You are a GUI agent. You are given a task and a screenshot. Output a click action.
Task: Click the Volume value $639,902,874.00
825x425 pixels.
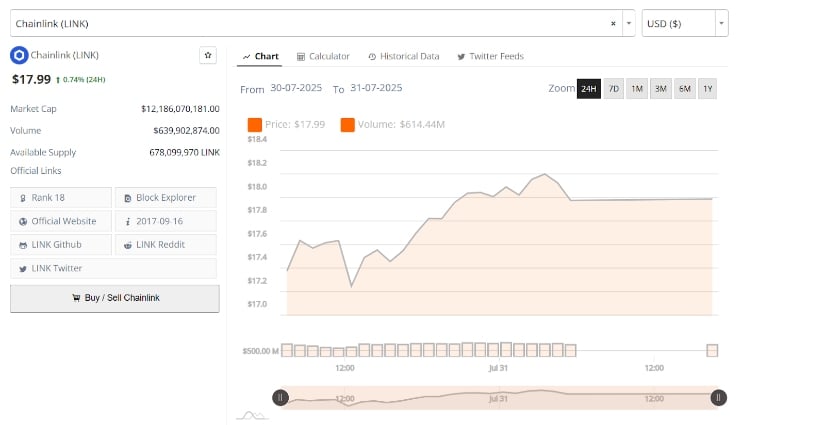pyautogui.click(x=186, y=130)
